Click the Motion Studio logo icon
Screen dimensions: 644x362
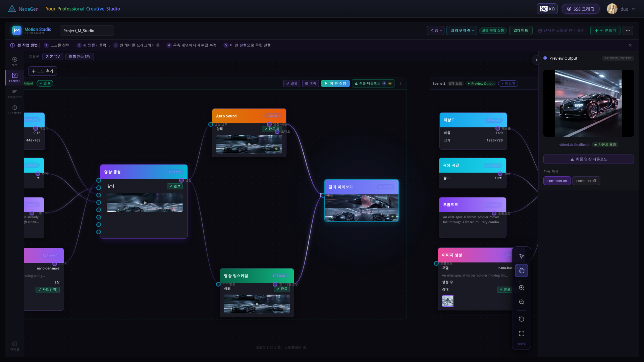(x=17, y=31)
